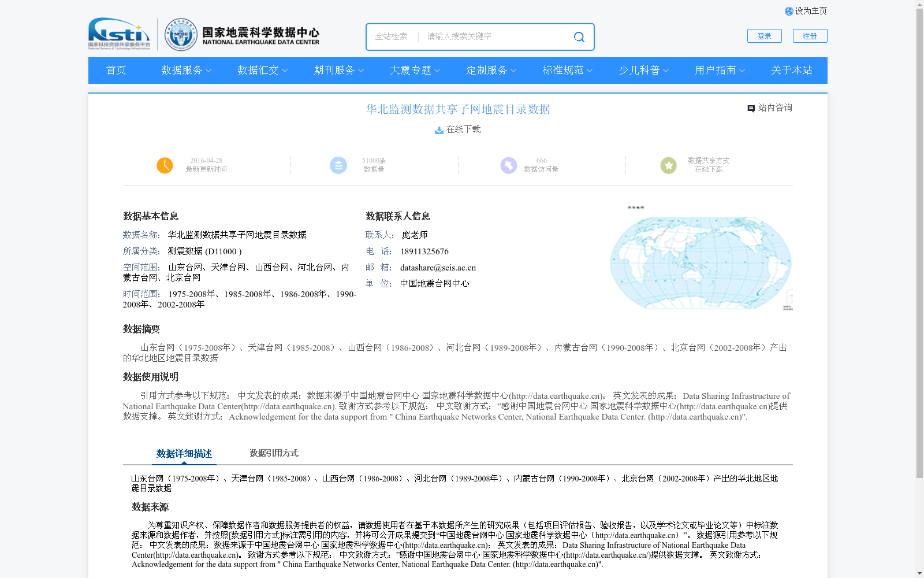Click the purple data visits icon

point(508,165)
